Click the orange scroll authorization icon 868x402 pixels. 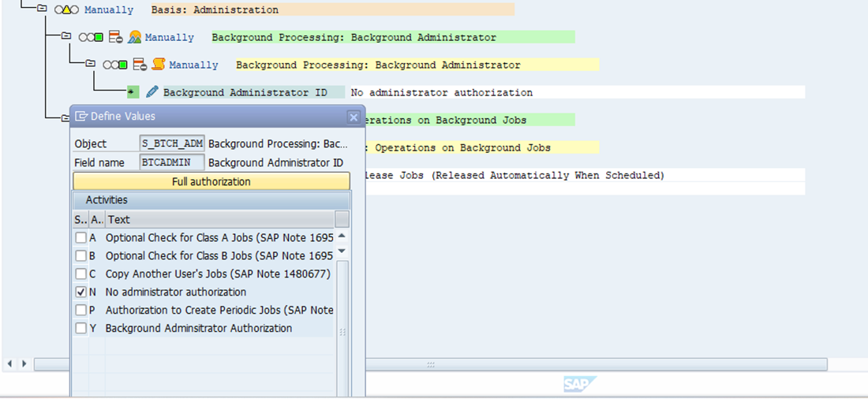[159, 65]
